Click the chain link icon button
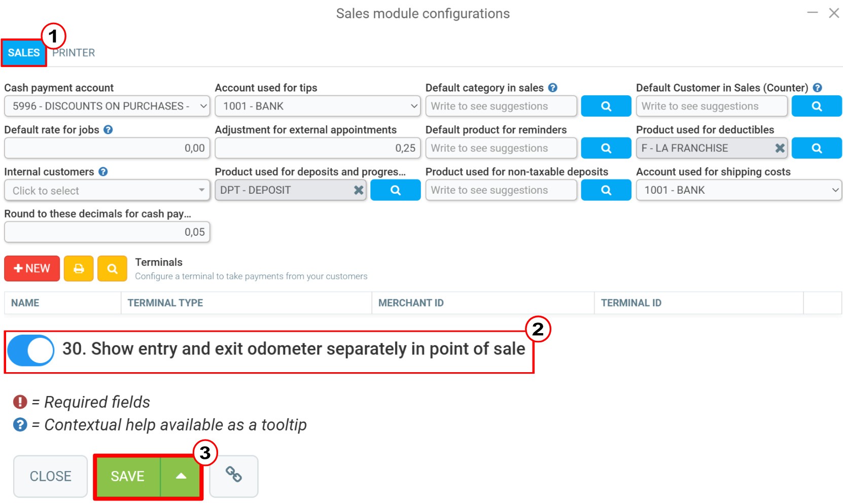843x504 pixels. tap(234, 476)
